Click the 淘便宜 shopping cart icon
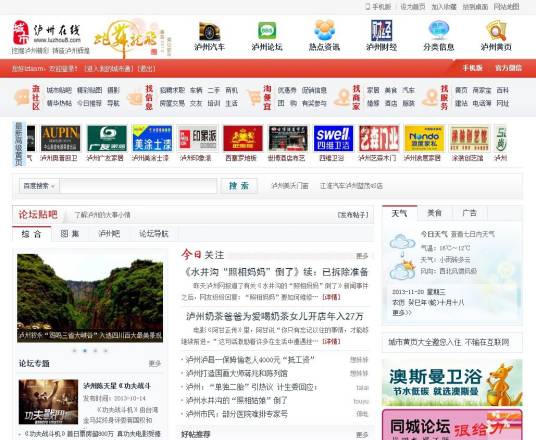 254,97
